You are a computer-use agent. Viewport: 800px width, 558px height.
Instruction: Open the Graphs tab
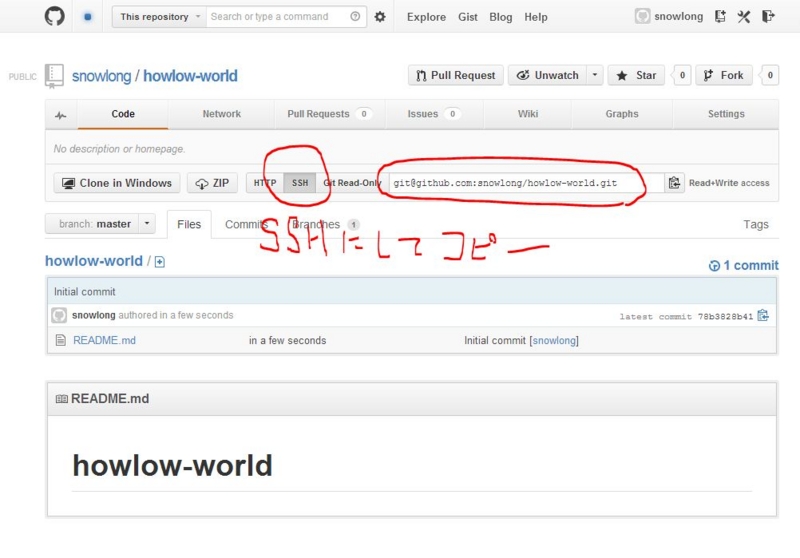pos(622,114)
